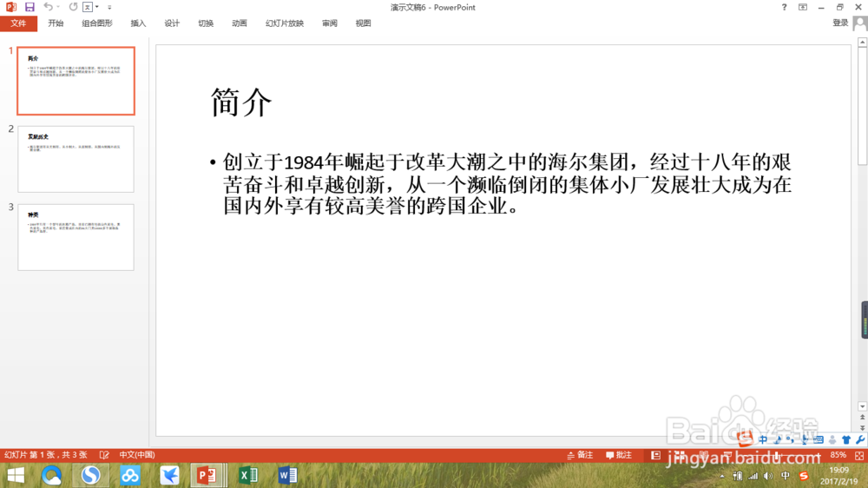Click the Sogou S icon in system tray
The height and width of the screenshot is (488, 868).
(804, 476)
